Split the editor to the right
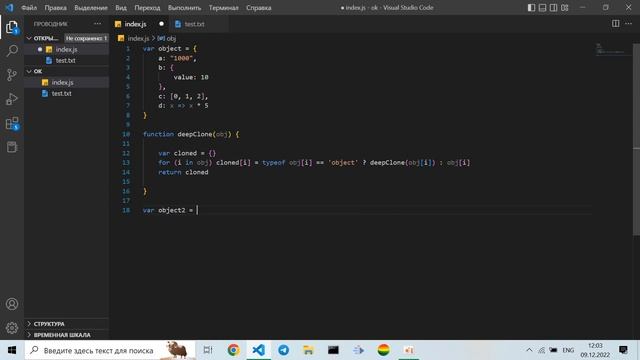 616,24
